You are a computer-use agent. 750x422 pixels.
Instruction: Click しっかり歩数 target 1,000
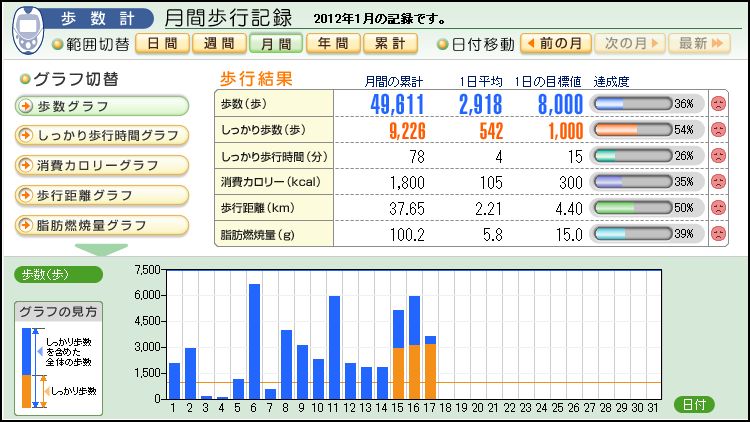pos(566,131)
